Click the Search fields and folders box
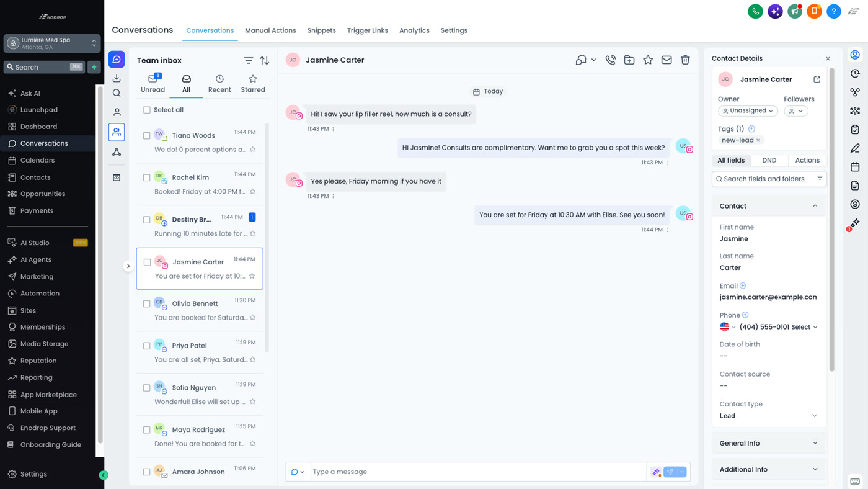 (769, 179)
